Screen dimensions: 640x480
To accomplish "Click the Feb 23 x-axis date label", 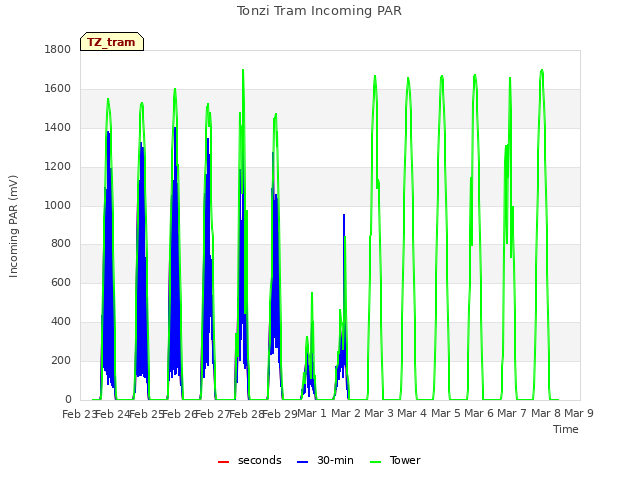I will (78, 414).
